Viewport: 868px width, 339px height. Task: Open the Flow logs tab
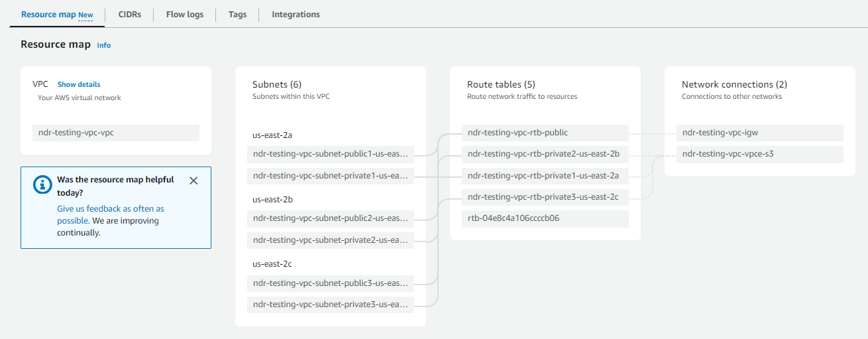tap(185, 14)
